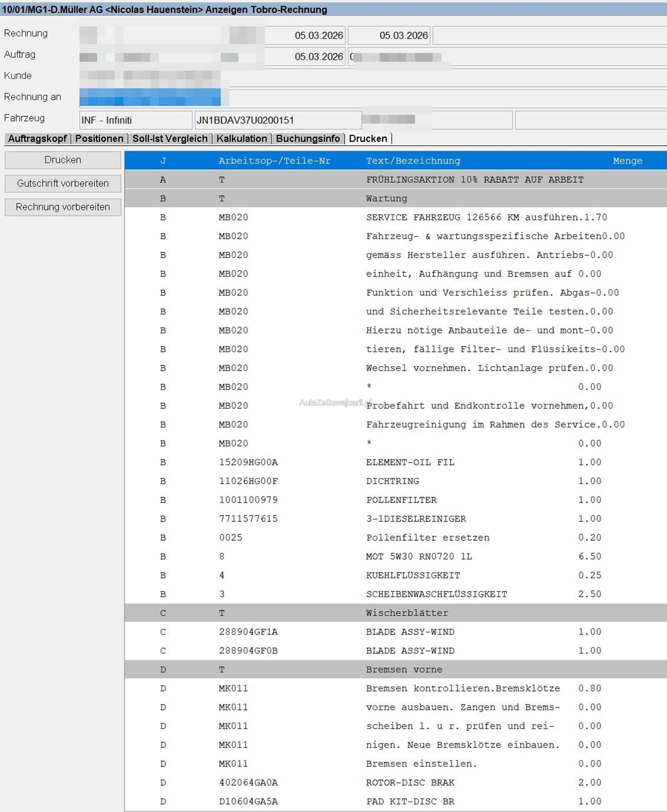667x812 pixels.
Task: Click the Drucken button in left panel
Action: click(63, 160)
